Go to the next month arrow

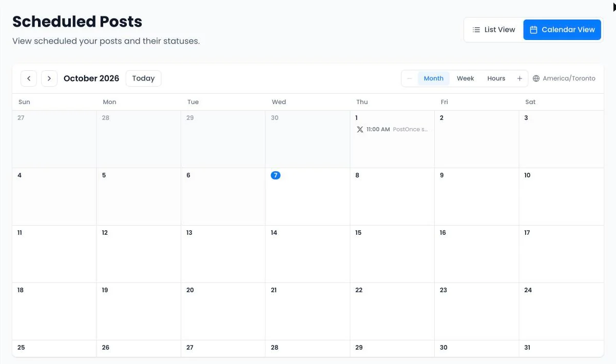49,78
